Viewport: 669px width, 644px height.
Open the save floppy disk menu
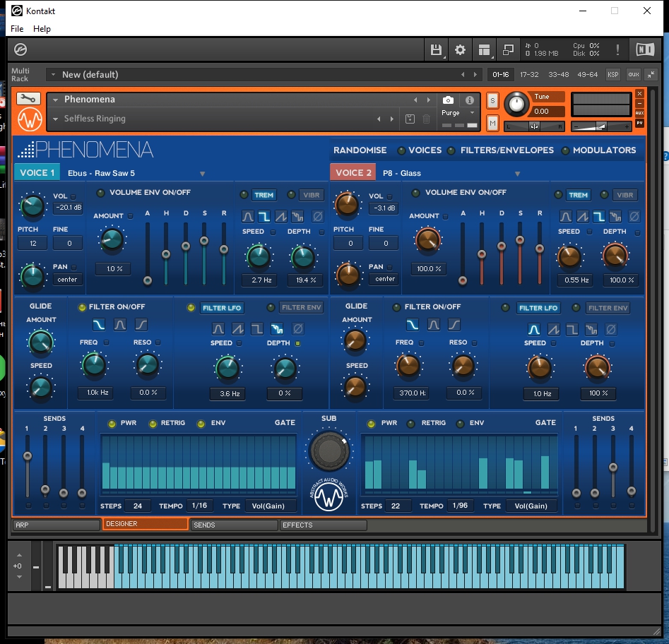tap(436, 50)
